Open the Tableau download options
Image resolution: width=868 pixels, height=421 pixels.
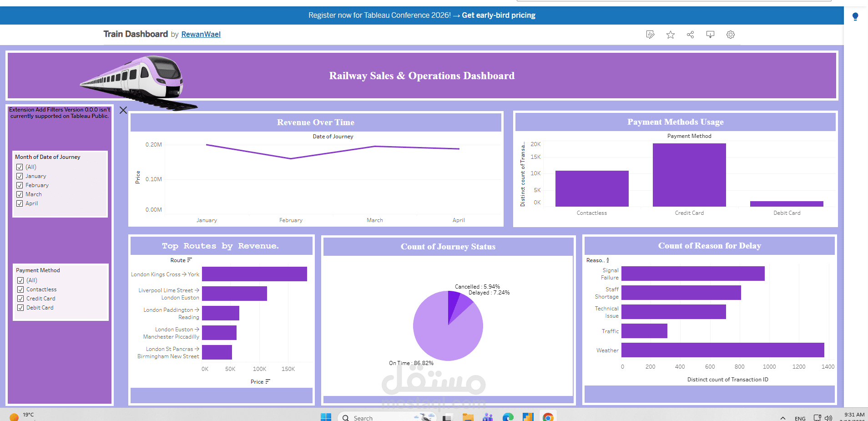point(710,35)
